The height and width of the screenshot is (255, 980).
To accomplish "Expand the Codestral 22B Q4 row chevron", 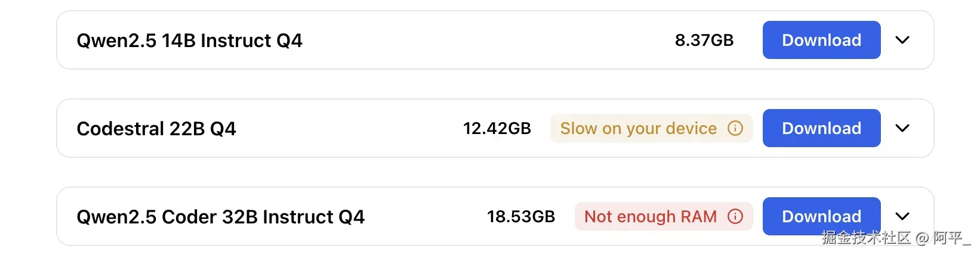I will pyautogui.click(x=902, y=128).
